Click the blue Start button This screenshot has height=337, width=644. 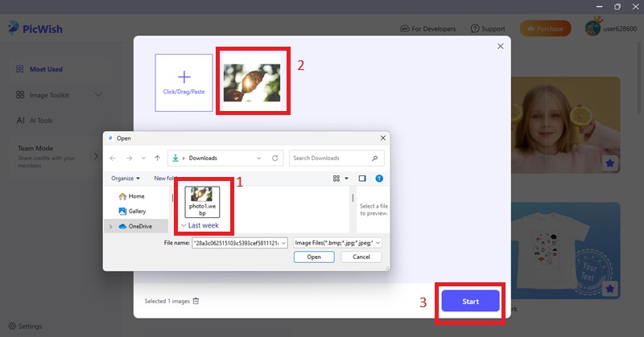pyautogui.click(x=470, y=302)
